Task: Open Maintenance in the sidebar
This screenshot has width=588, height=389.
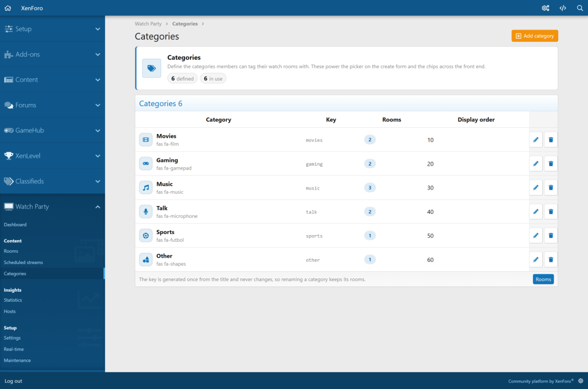Action: coord(17,360)
